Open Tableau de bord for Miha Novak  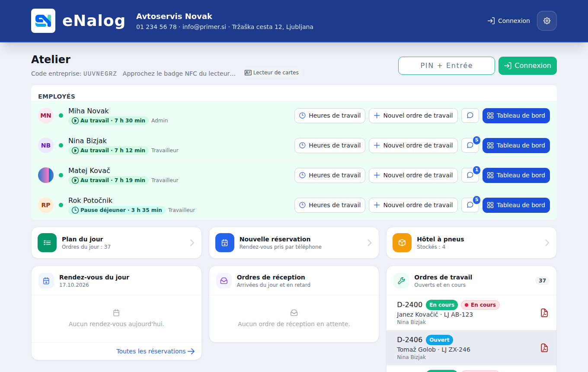pyautogui.click(x=516, y=115)
